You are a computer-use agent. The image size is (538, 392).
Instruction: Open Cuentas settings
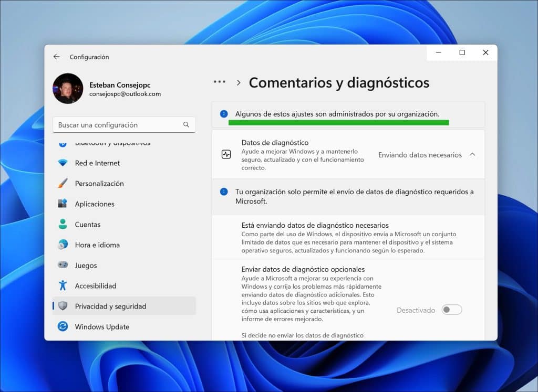pos(124,225)
